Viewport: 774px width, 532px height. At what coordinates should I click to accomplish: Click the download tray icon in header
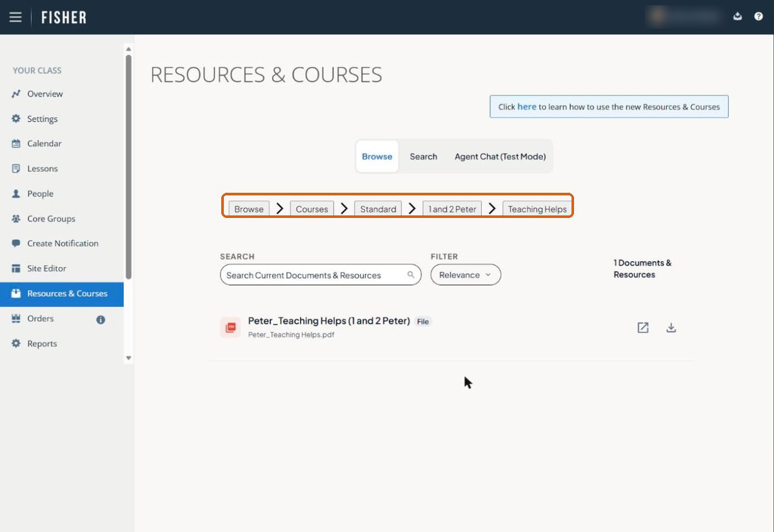[x=737, y=17]
